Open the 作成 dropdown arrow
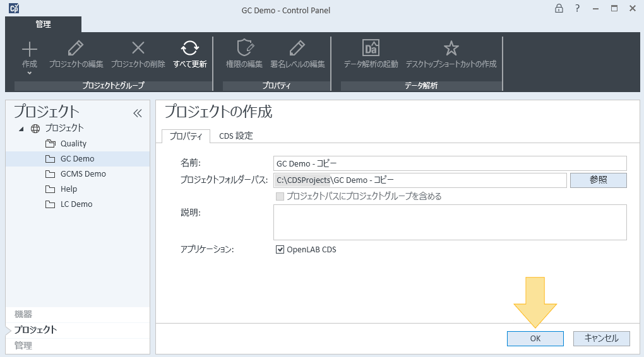 (29, 73)
